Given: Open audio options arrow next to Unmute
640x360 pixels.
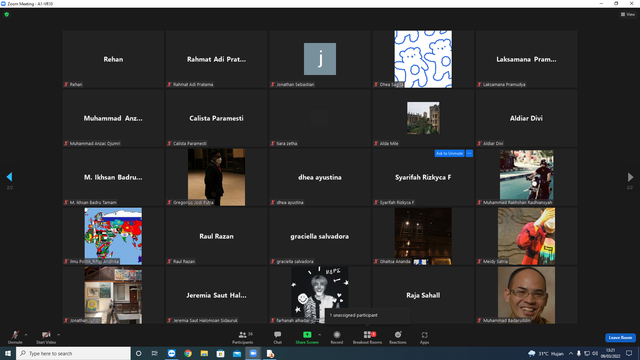Looking at the screenshot, I should (x=26, y=335).
